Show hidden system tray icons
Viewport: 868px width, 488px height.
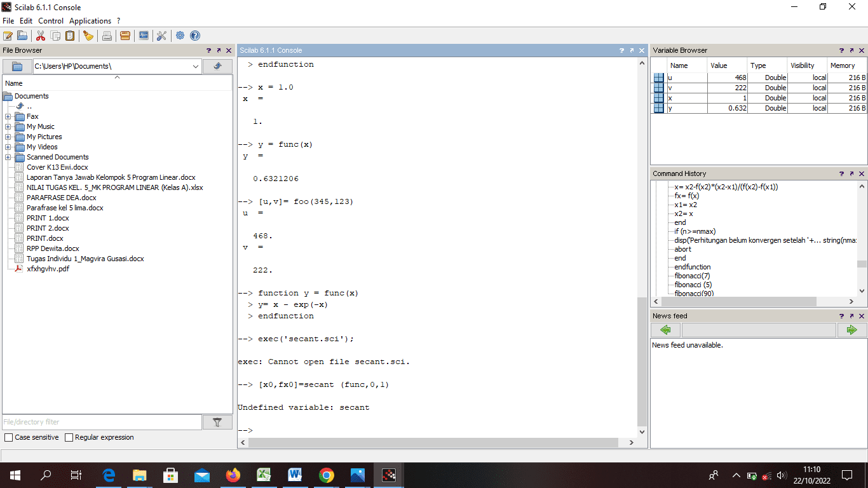[736, 475]
